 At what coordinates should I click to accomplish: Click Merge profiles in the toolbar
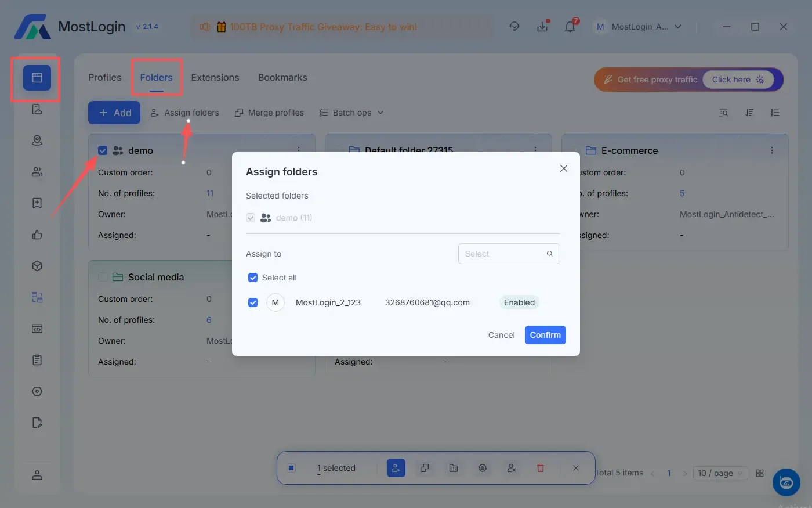[269, 113]
